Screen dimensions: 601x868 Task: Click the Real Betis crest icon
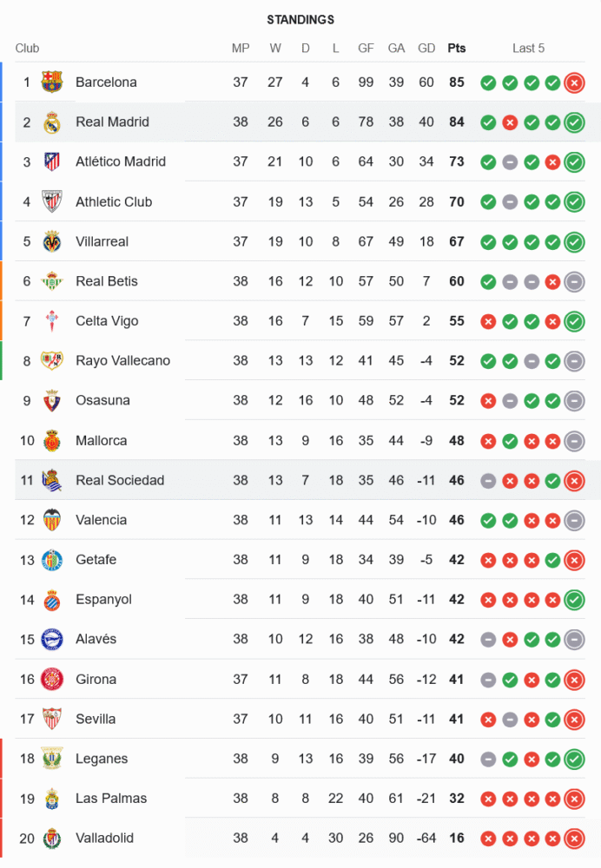(x=52, y=281)
